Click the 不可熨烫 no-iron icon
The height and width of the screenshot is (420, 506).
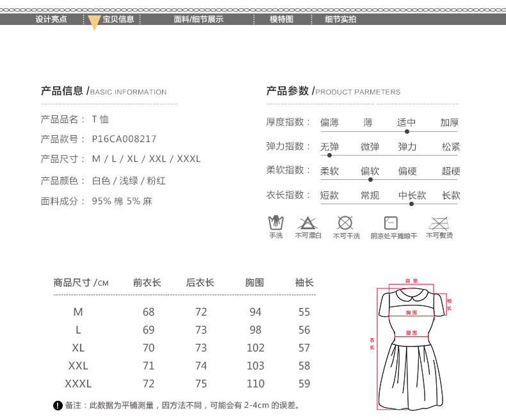(439, 223)
